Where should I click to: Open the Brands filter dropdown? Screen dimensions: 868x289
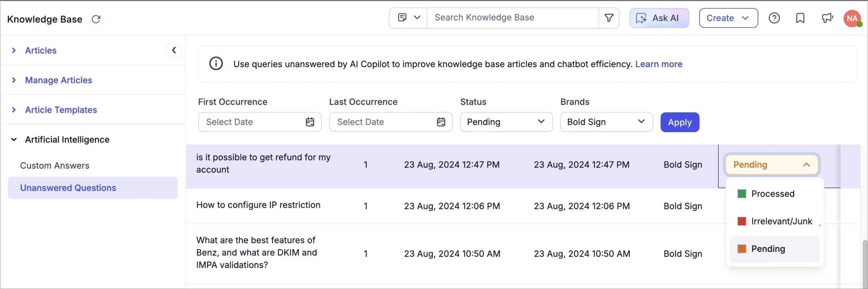(606, 122)
